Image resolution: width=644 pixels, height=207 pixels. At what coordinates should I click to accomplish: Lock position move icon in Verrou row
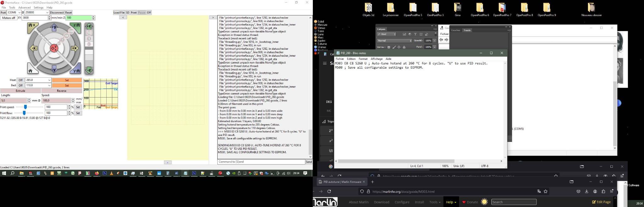(x=399, y=47)
